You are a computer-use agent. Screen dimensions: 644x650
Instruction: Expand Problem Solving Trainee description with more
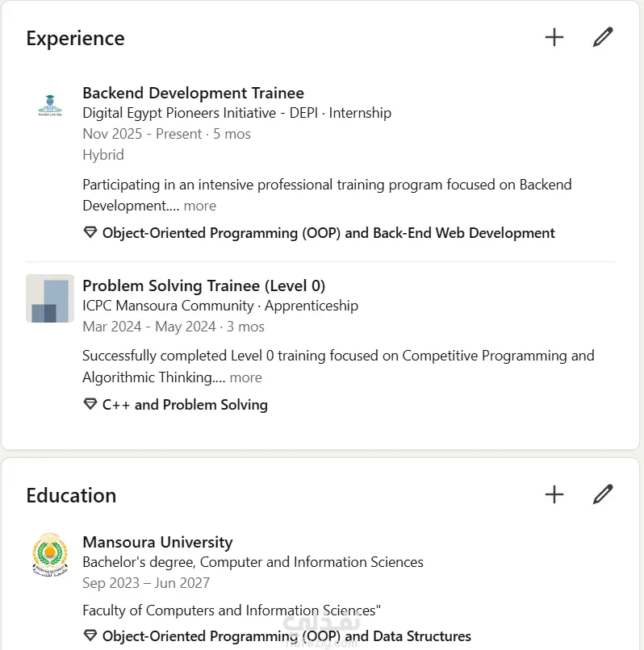pyautogui.click(x=245, y=377)
